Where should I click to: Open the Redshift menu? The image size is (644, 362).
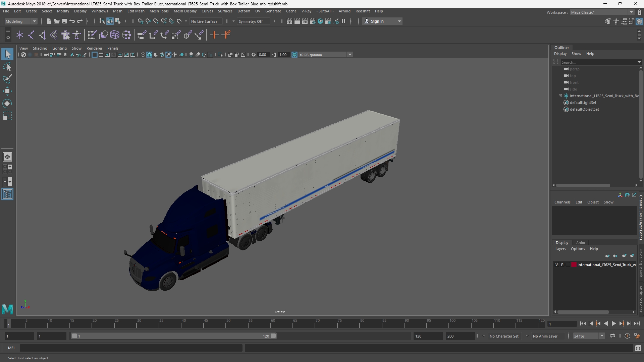click(x=363, y=11)
